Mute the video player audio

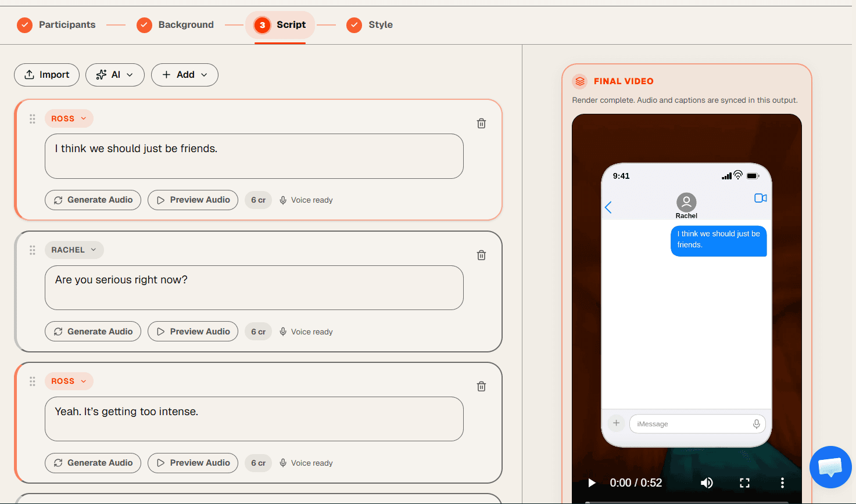(707, 483)
